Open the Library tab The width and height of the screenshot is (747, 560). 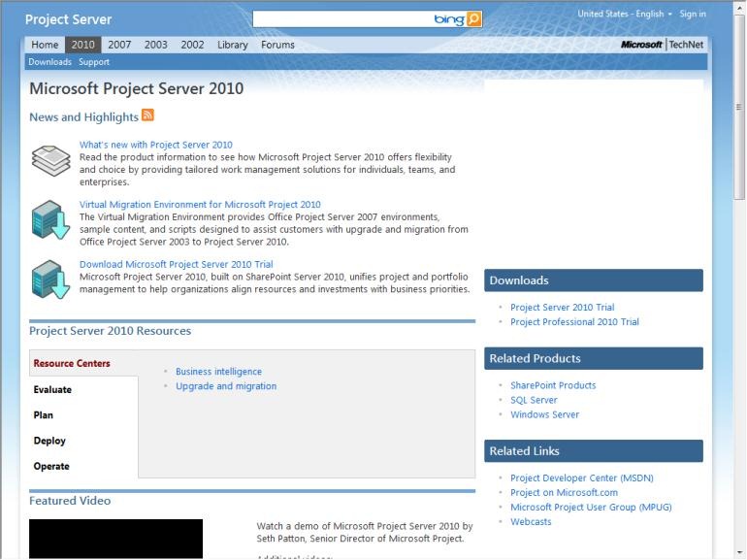pyautogui.click(x=233, y=45)
